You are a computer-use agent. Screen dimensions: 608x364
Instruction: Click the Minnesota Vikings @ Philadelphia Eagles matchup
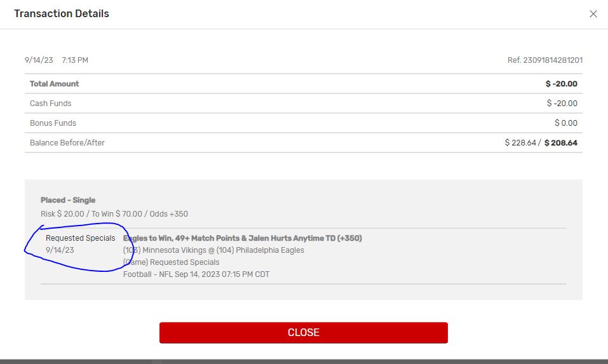tap(213, 250)
